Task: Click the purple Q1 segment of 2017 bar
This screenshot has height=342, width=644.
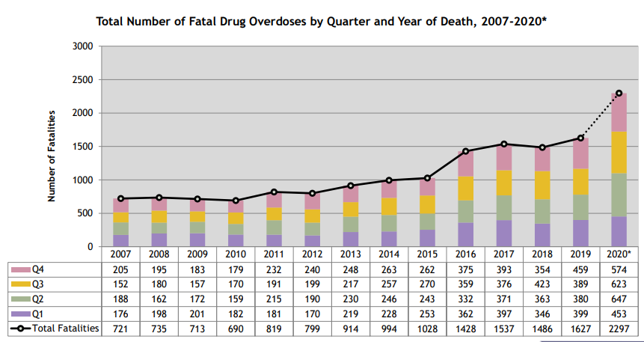Action: (503, 233)
